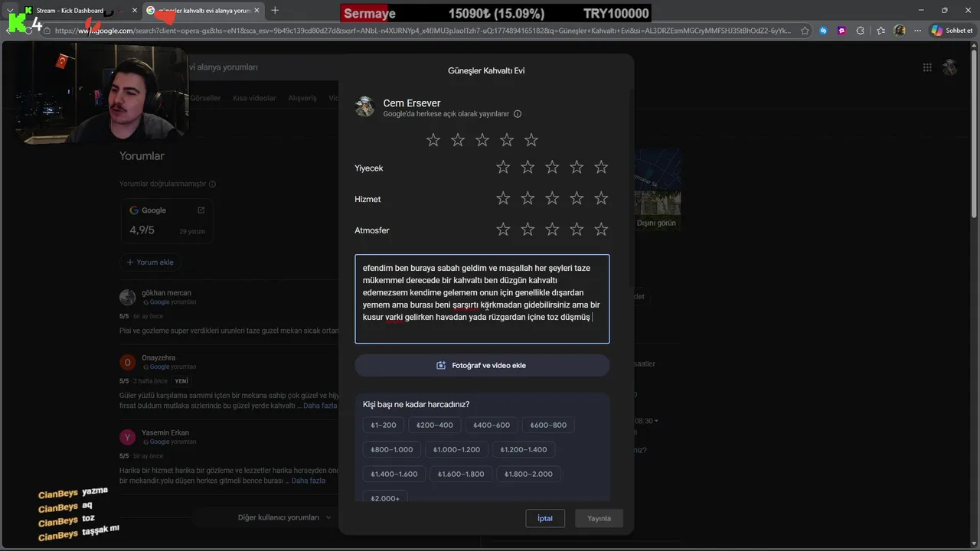This screenshot has width=980, height=551.
Task: Expand the opening hours arrow next to 08:30
Action: tap(656, 421)
